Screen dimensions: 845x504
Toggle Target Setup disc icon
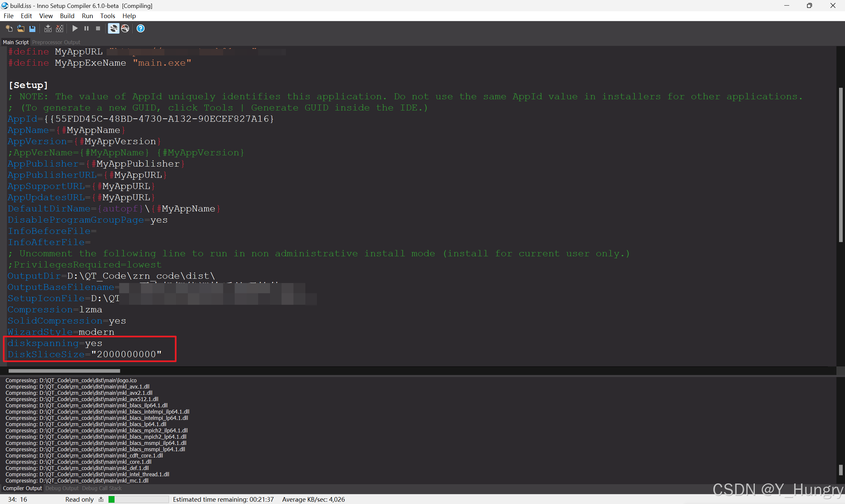pos(114,28)
